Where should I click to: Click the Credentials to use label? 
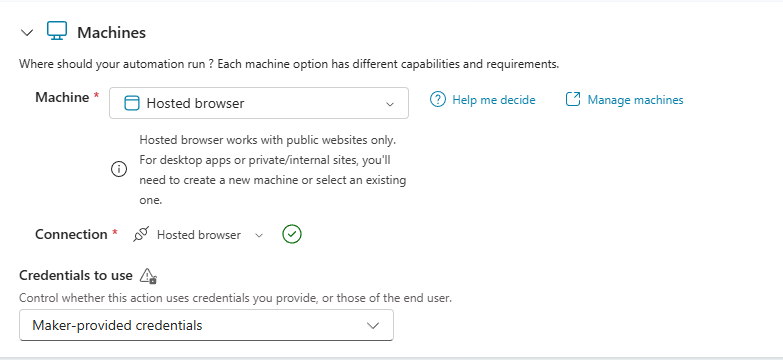click(x=76, y=276)
